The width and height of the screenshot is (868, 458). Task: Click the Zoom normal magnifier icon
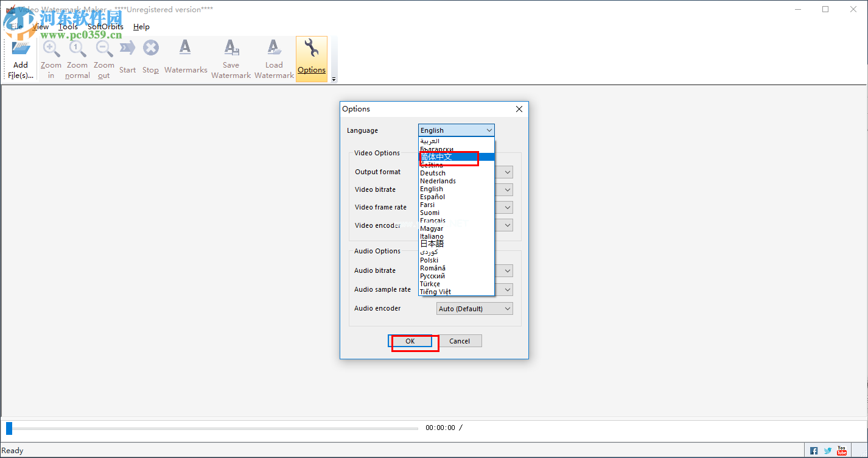coord(77,49)
